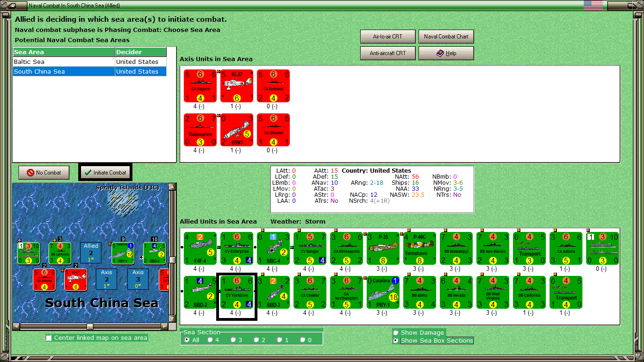This screenshot has width=644, height=362.
Task: Select the Ki-27 unit in the Axis units list
Action: [237, 86]
